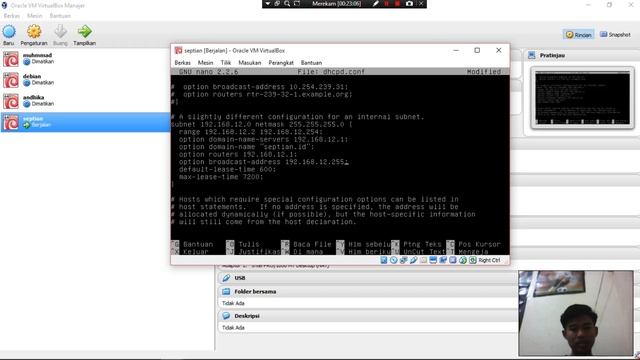
Task: Open Tilik menu in septian VM window
Action: 226,62
